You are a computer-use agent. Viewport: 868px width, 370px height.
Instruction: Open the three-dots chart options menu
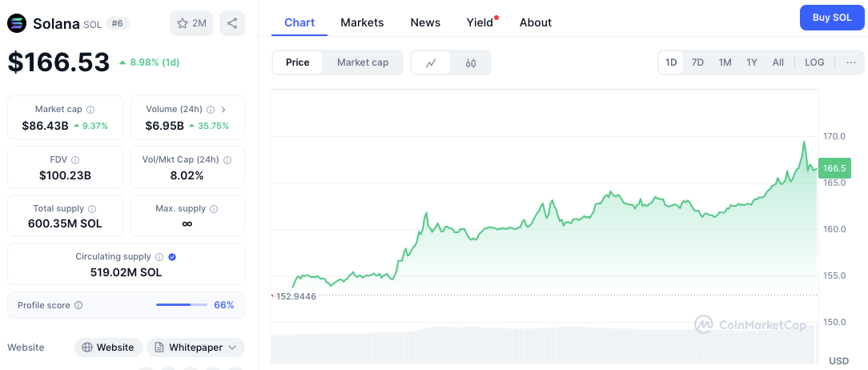coord(850,62)
